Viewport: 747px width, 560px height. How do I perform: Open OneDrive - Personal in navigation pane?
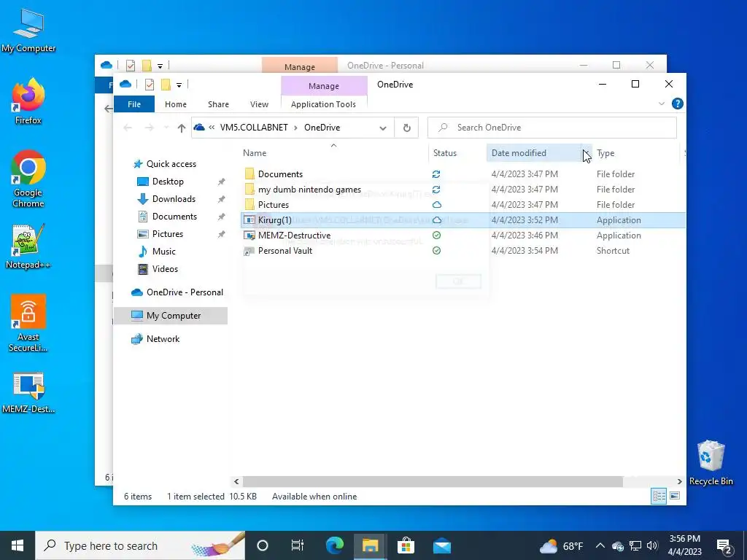pos(185,292)
